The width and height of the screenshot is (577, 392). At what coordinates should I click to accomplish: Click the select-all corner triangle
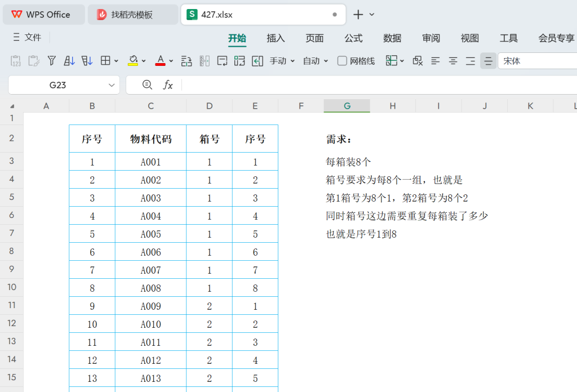12,106
